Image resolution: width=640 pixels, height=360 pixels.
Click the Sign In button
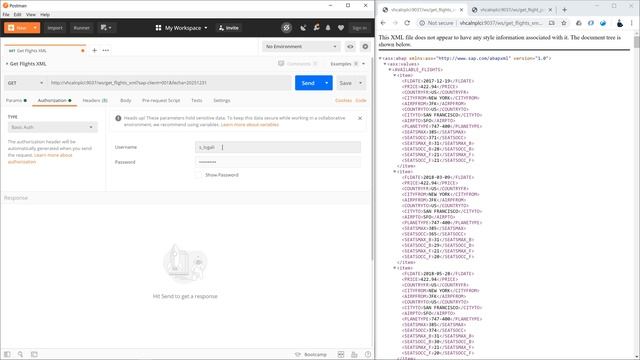point(360,28)
